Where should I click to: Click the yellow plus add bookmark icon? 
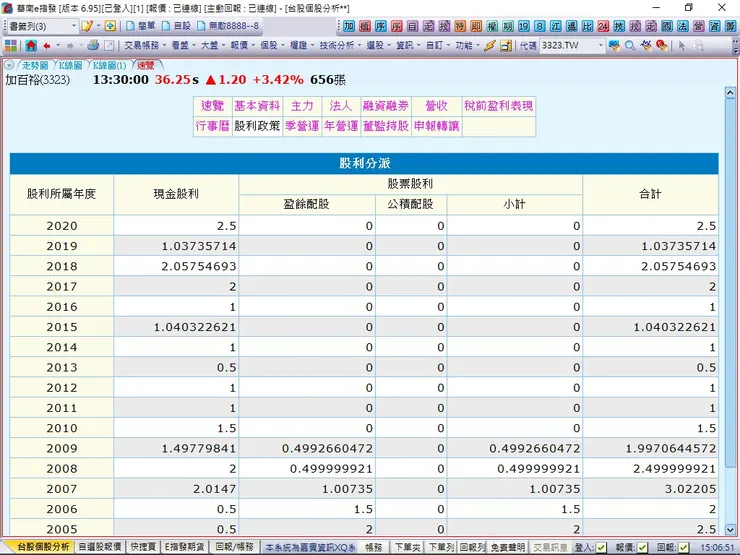pos(110,26)
